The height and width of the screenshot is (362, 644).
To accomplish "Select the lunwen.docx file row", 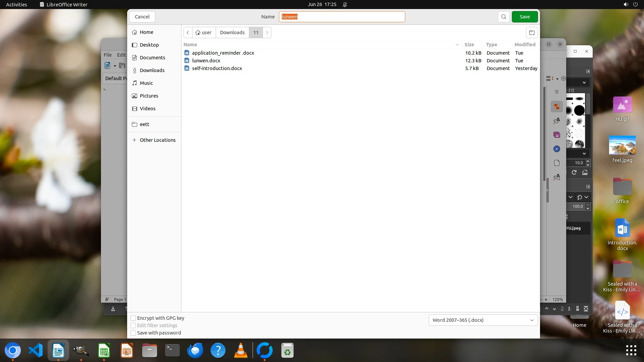I will (206, 61).
